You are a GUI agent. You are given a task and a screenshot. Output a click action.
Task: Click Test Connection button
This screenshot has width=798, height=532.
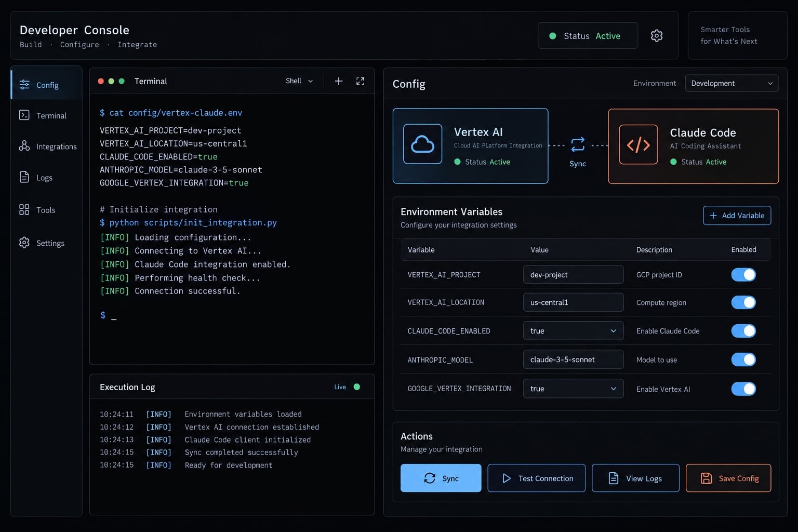click(x=536, y=478)
